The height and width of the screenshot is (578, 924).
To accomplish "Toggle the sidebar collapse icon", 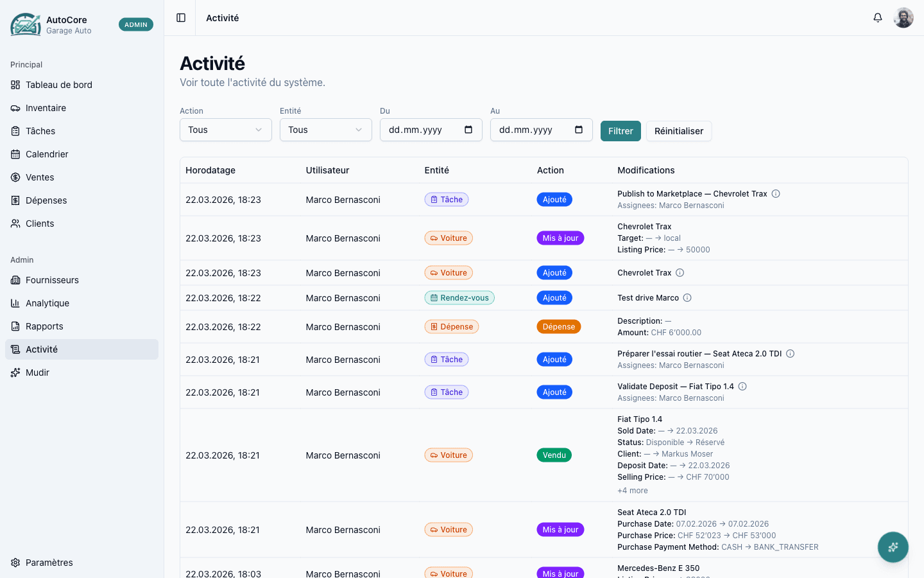I will 181,18.
